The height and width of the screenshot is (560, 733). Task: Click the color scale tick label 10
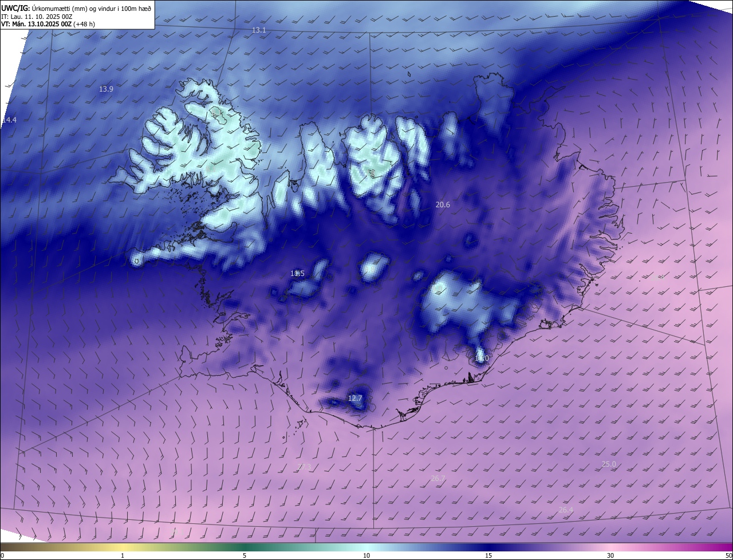click(366, 555)
